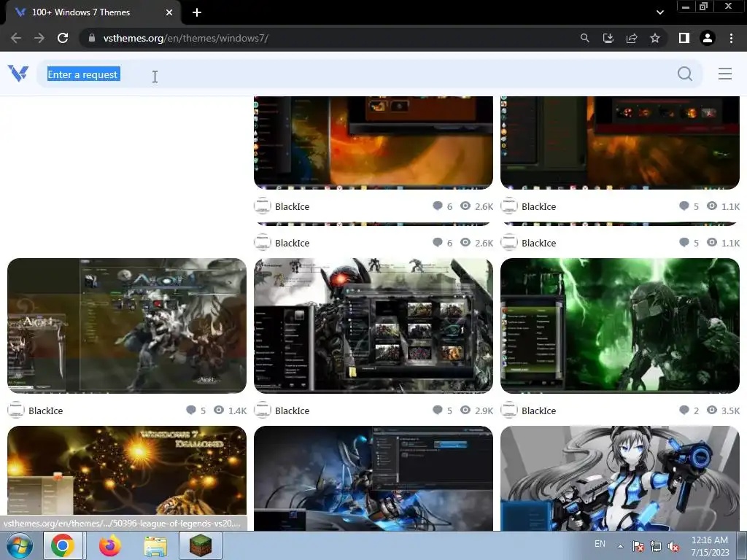
Task: Open Chrome three-dot menu
Action: (731, 38)
